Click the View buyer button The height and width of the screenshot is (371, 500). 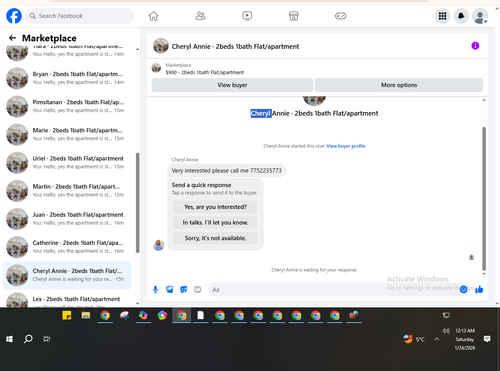pos(232,85)
